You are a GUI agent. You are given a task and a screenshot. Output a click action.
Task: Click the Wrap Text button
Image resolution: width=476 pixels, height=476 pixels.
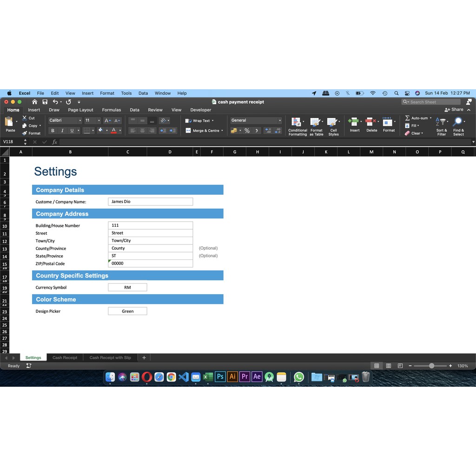200,120
